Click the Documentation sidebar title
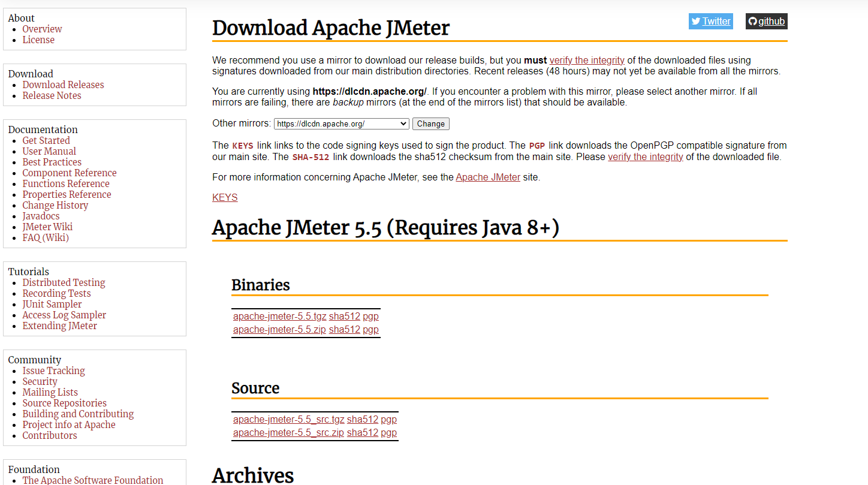 click(x=43, y=129)
